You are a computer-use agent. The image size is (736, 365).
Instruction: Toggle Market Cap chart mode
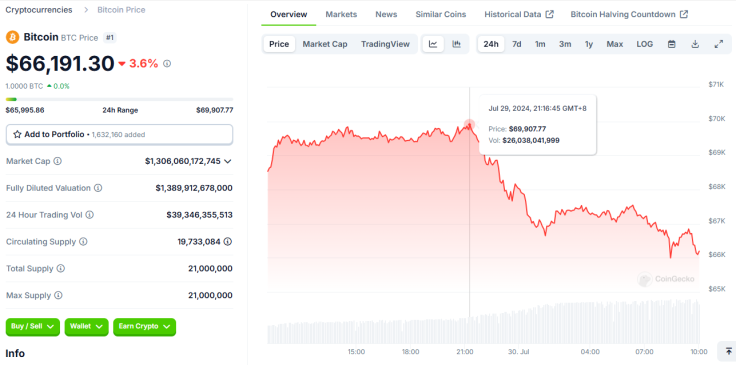tap(325, 44)
